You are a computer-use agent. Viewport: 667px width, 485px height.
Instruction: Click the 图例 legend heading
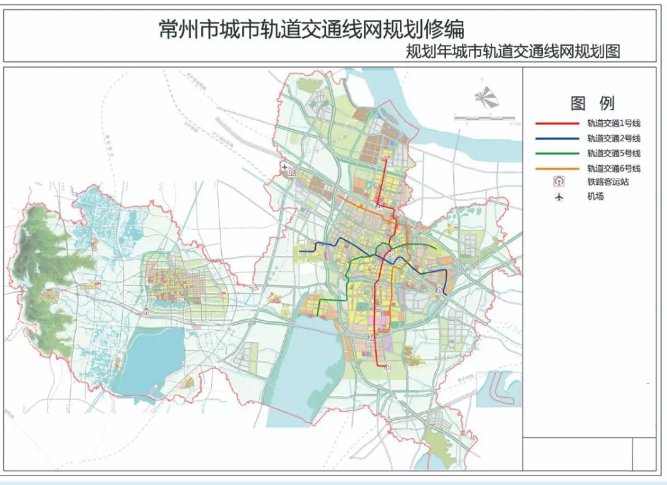[592, 103]
